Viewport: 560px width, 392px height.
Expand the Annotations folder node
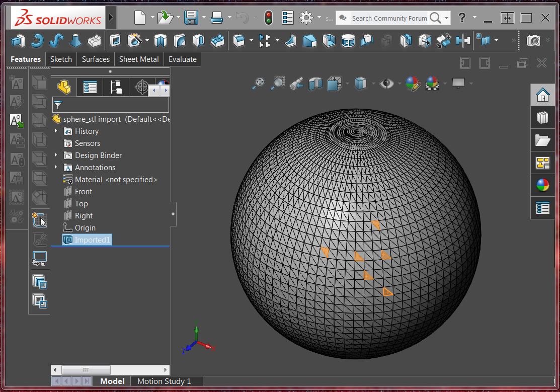pyautogui.click(x=56, y=168)
